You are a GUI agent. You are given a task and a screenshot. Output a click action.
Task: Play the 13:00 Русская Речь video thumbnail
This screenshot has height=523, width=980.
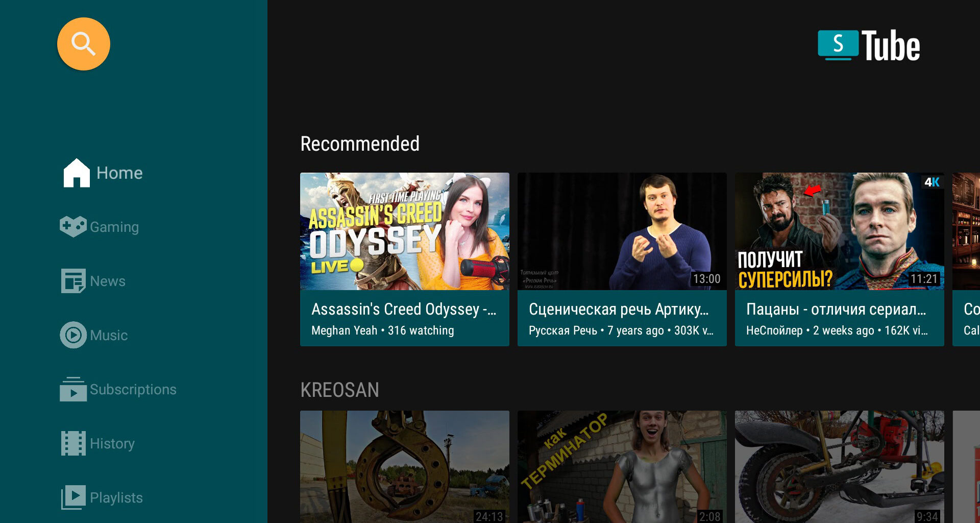[622, 231]
